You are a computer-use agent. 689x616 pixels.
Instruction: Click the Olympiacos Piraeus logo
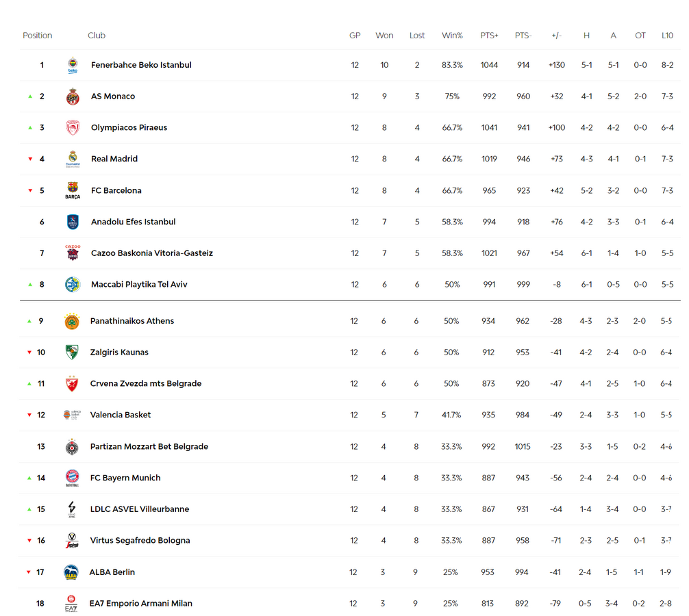[x=73, y=128]
